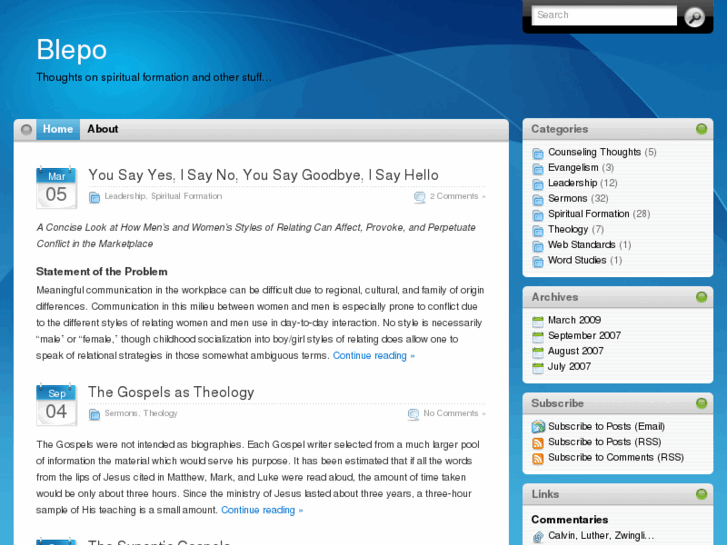727x545 pixels.
Task: Click comment bubble icon next to No Comments
Action: (413, 414)
